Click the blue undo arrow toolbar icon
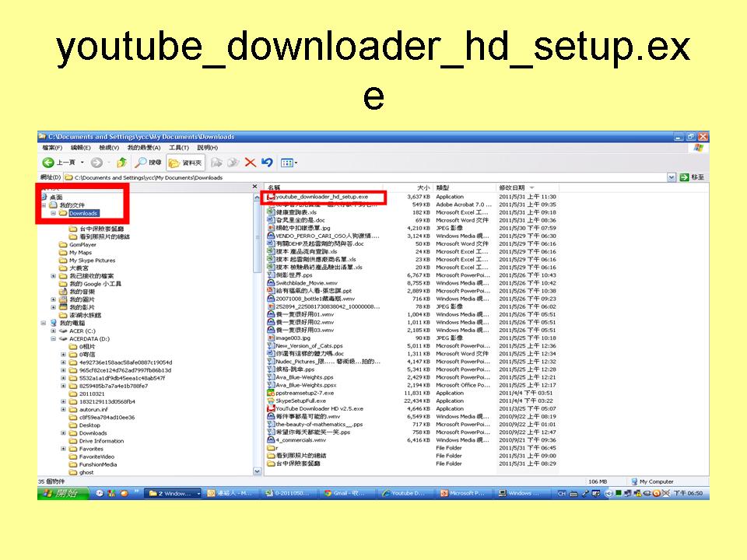This screenshot has height=560, width=747. pos(267,163)
